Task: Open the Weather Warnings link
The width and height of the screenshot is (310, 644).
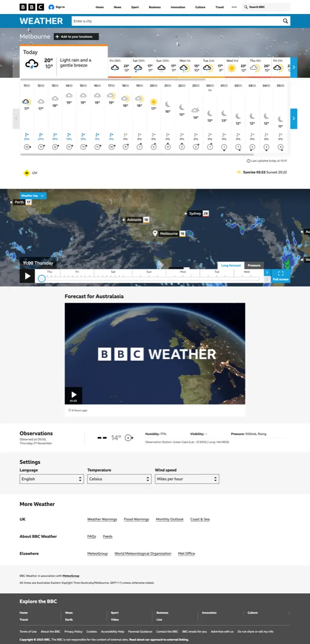Action: pos(102,519)
